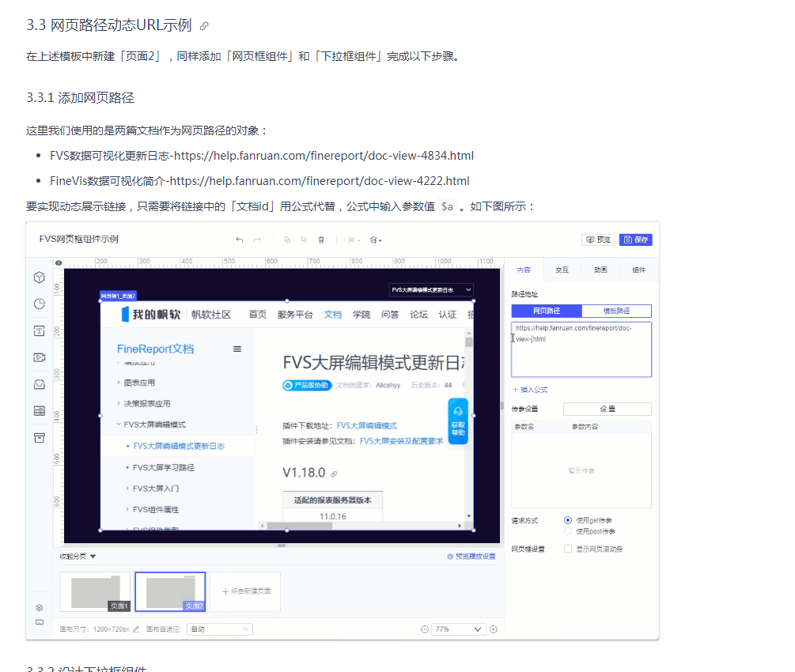Image resolution: width=795 pixels, height=672 pixels.
Task: Click 帆软社区 in embedded page header
Action: [x=211, y=315]
